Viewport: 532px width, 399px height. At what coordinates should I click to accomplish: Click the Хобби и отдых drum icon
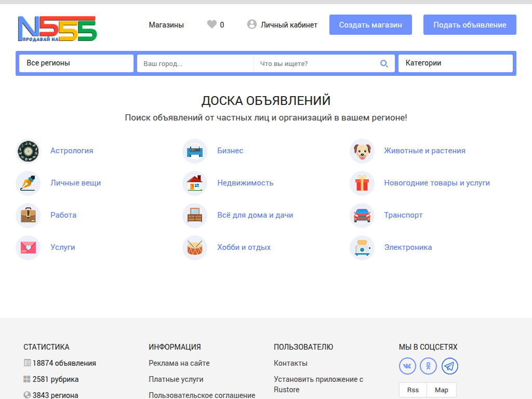point(194,247)
